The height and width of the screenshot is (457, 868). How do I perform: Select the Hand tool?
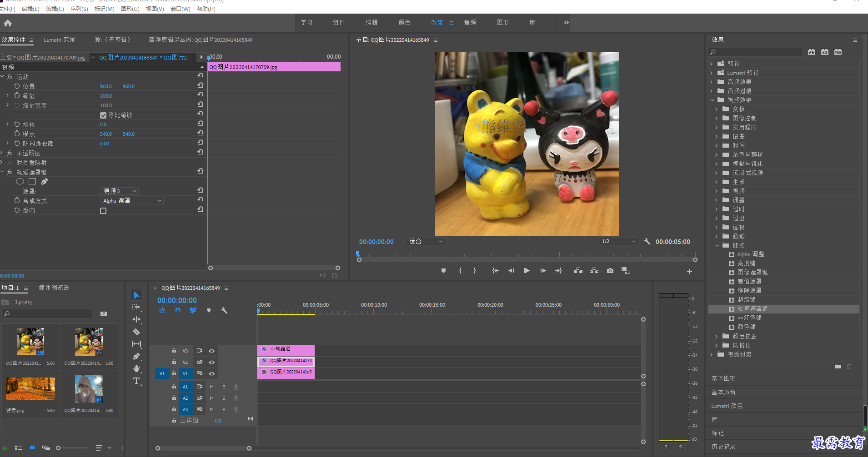tap(136, 368)
